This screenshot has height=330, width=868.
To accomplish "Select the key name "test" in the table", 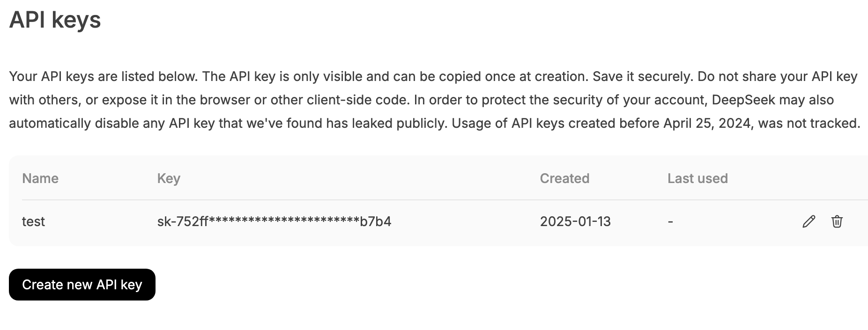I will [33, 221].
